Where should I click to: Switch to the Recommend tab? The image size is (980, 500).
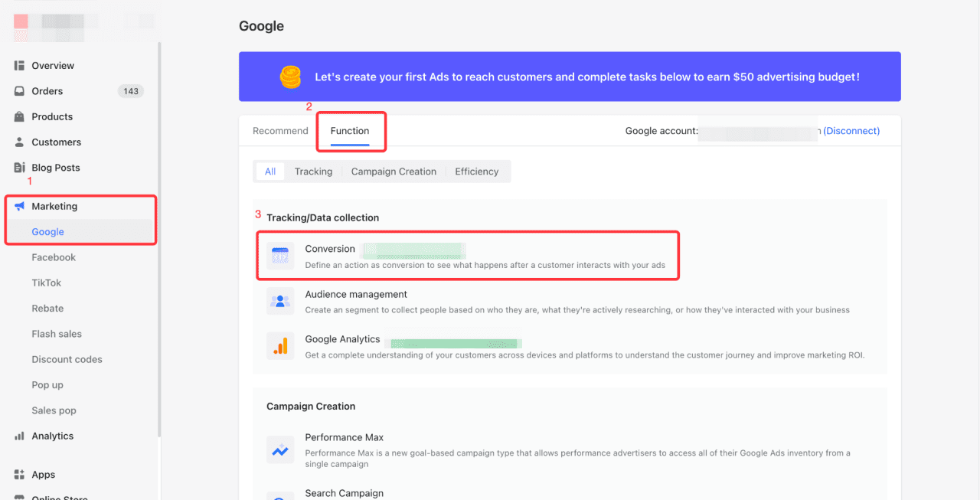(x=280, y=131)
